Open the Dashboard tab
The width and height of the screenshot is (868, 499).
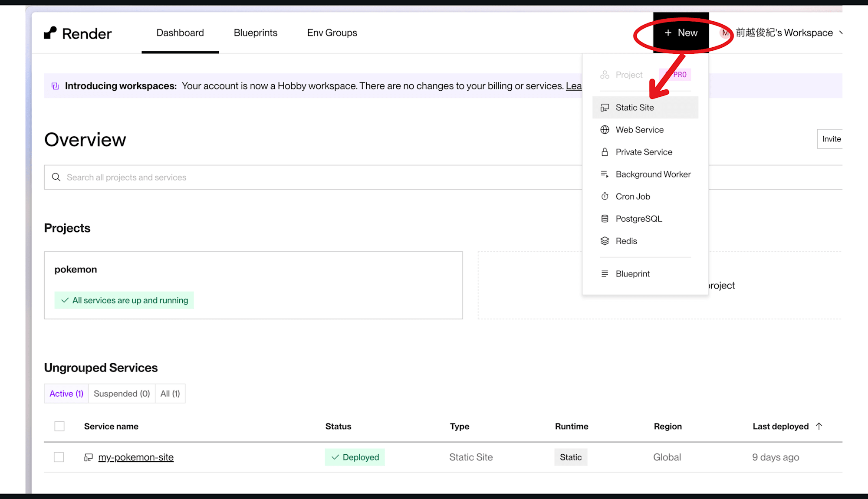[180, 33]
